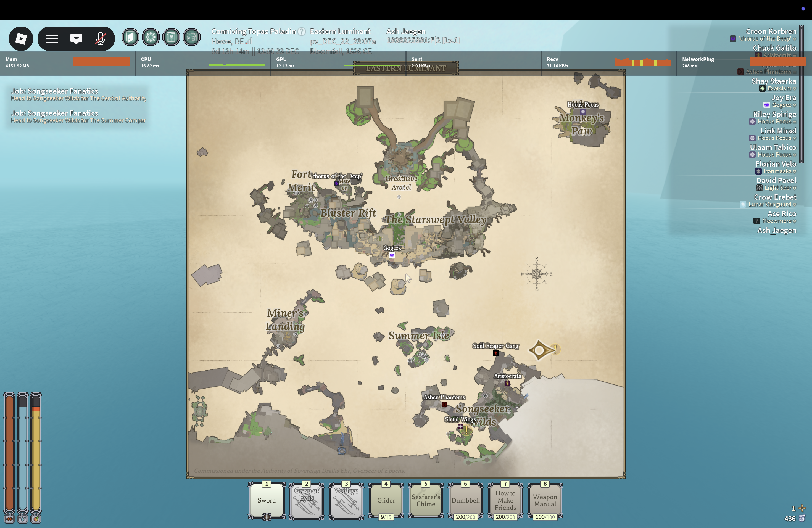Select the Weapon Manual hotbar slot
812x528 pixels.
(545, 500)
